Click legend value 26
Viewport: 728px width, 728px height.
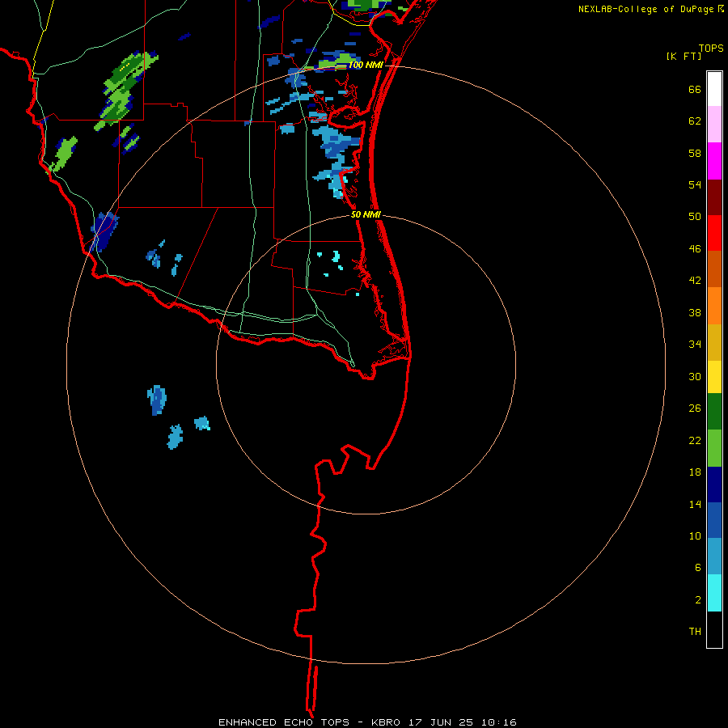695,408
